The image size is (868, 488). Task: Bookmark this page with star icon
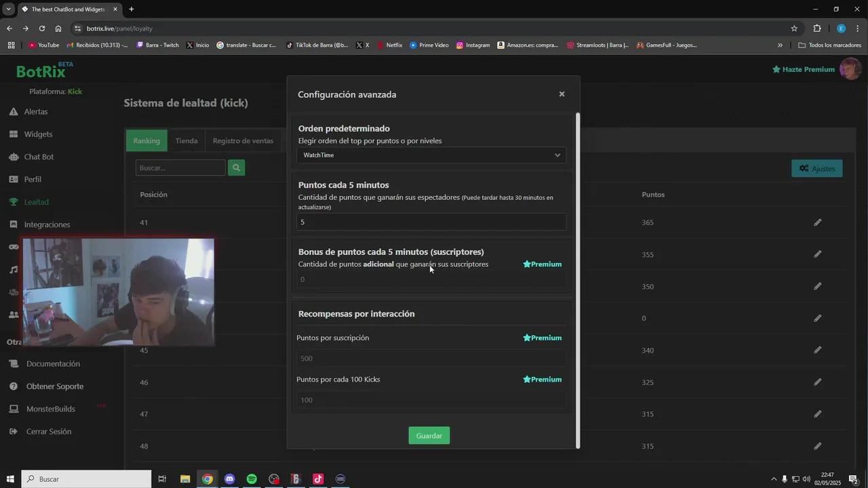pos(794,28)
